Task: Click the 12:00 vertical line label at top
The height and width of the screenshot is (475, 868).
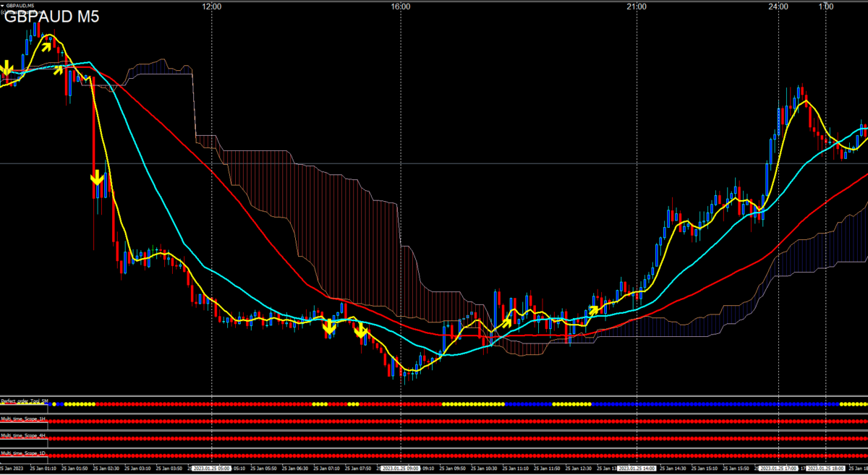Action: click(212, 7)
